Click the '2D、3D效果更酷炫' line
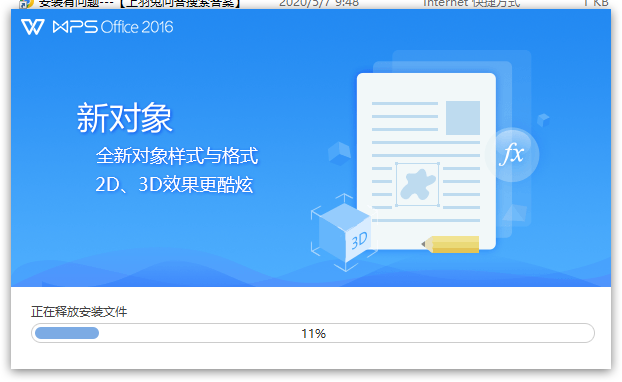Viewport: 622px width, 382px height. (174, 184)
